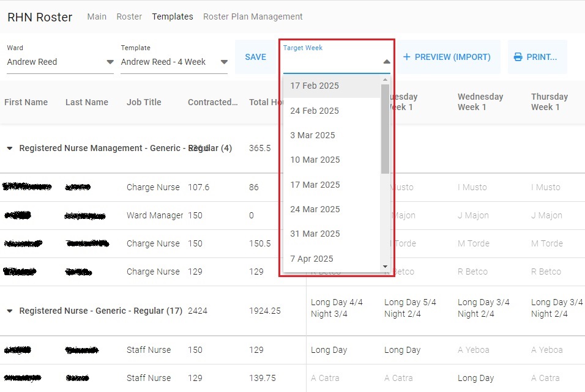
Task: Click the PREVIEW (IMPORT) button
Action: click(447, 57)
